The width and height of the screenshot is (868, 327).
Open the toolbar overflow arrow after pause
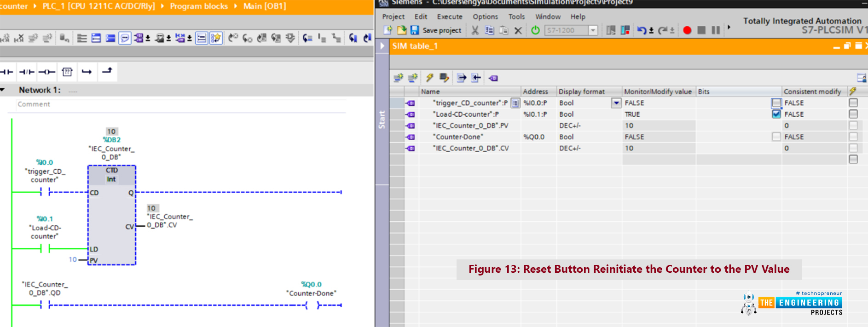point(729,27)
